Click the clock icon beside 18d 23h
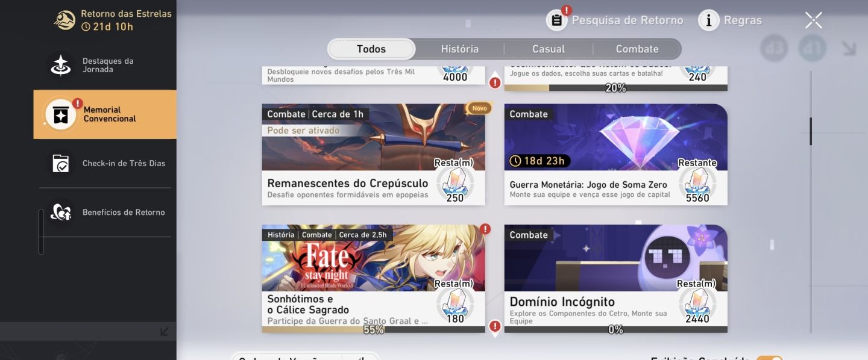The height and width of the screenshot is (360, 868). click(x=515, y=161)
